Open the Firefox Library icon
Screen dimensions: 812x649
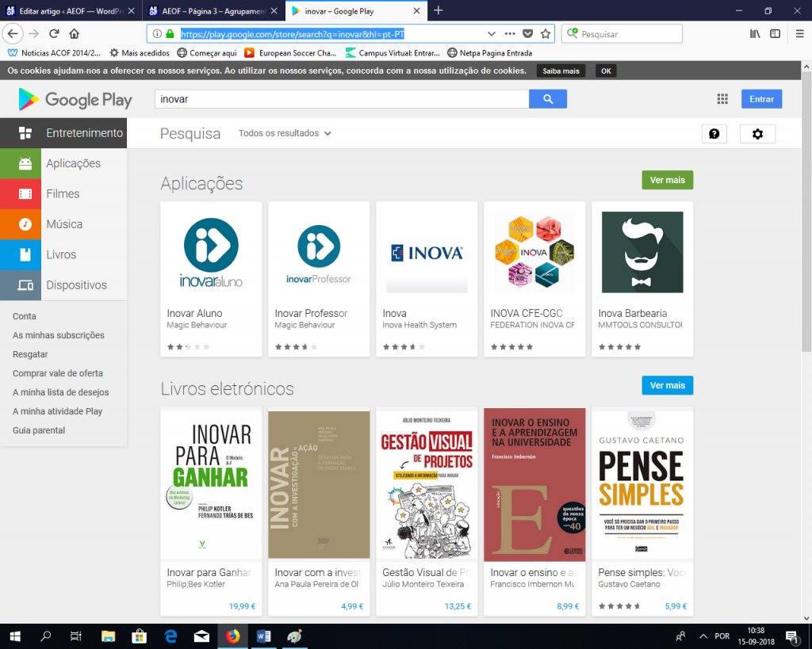[x=755, y=33]
